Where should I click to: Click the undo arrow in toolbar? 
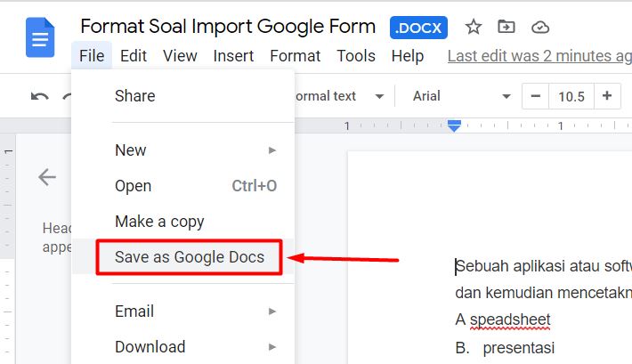[x=39, y=96]
